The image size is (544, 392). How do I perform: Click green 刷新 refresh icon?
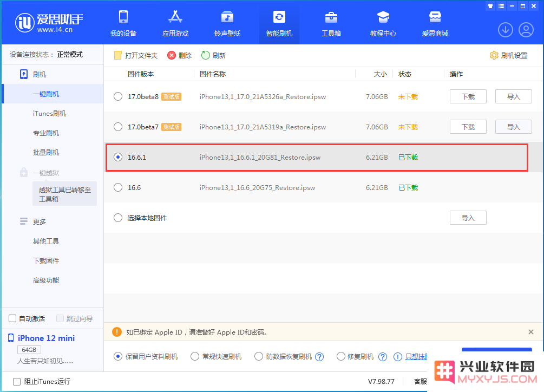pos(205,55)
